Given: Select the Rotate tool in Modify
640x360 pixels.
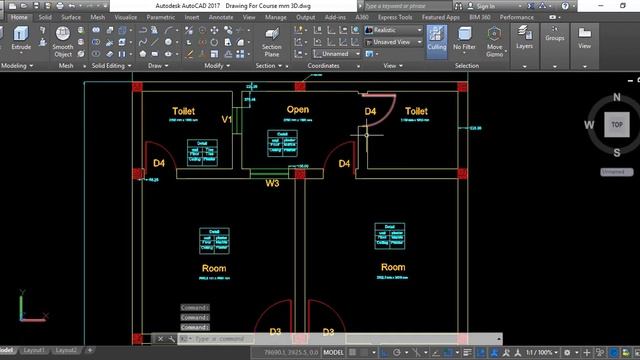Looking at the screenshot, I should point(214,42).
